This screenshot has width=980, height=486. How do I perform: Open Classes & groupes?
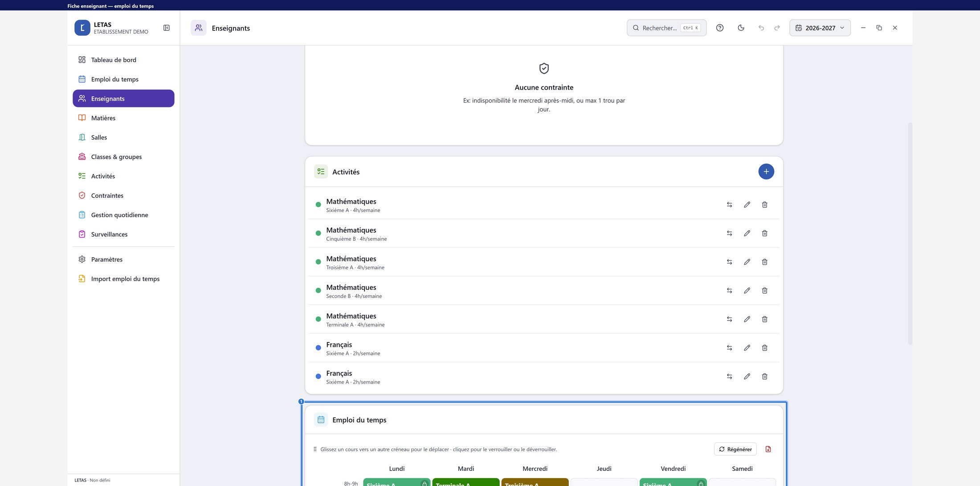point(123,157)
